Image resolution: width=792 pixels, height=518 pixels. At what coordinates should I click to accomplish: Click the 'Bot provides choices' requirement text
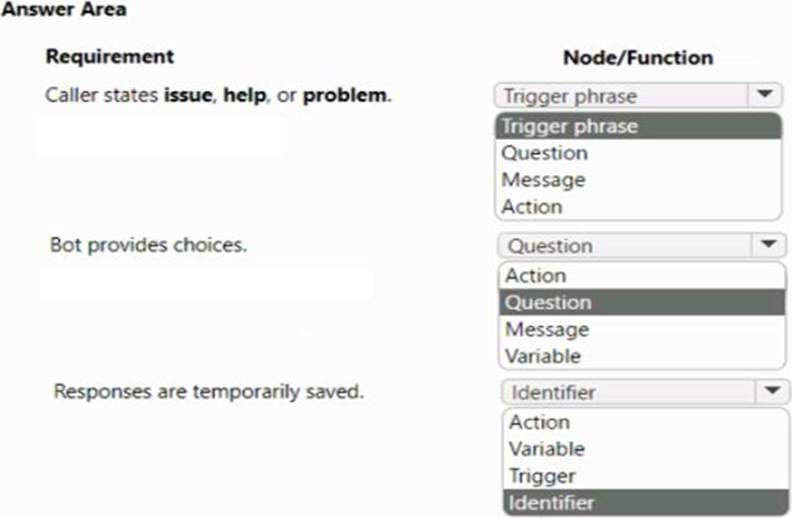[x=148, y=245]
